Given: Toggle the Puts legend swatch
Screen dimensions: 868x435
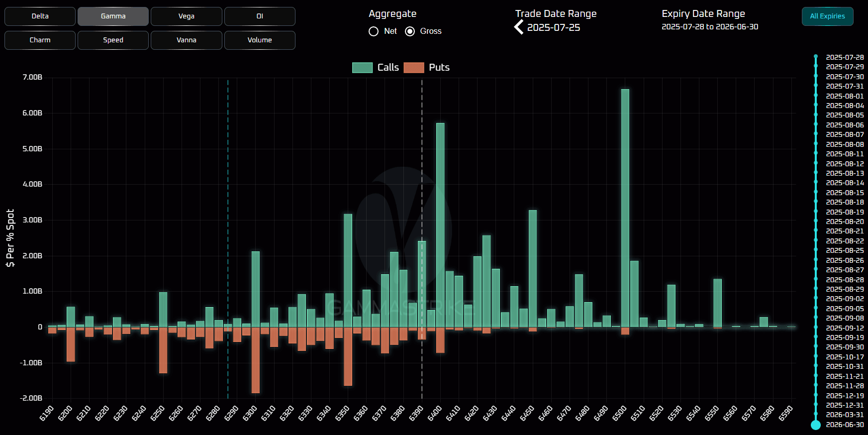Looking at the screenshot, I should pos(414,68).
